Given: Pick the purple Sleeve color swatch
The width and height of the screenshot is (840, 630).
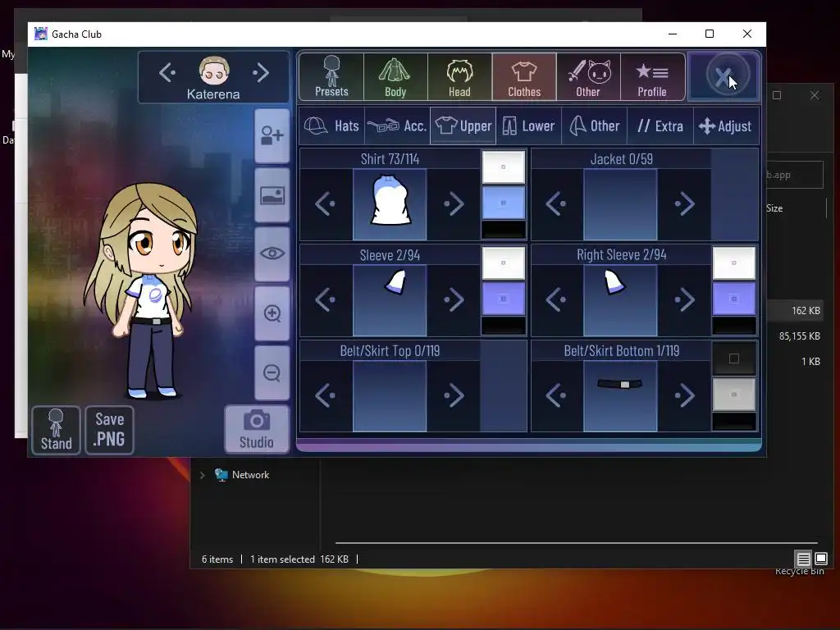Looking at the screenshot, I should point(503,299).
